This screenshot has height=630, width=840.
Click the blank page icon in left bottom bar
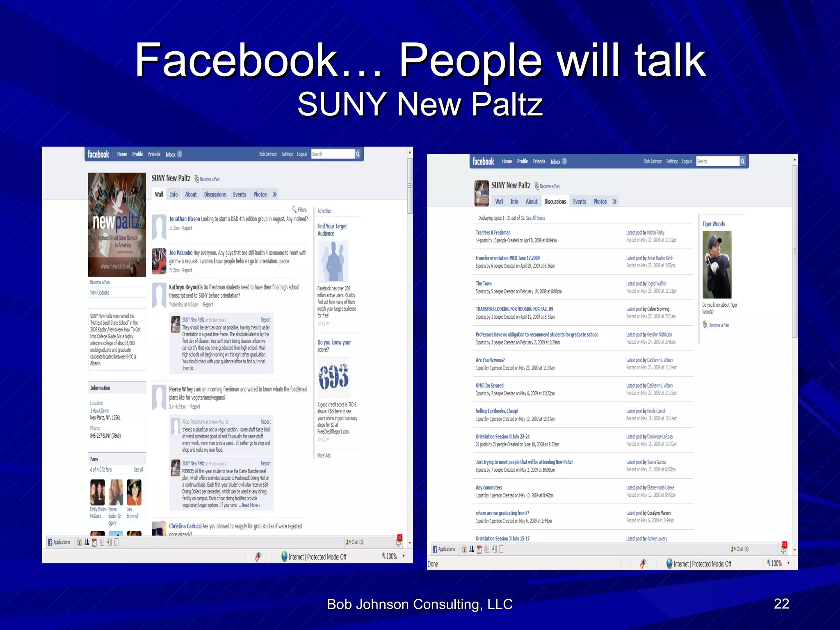(x=116, y=542)
